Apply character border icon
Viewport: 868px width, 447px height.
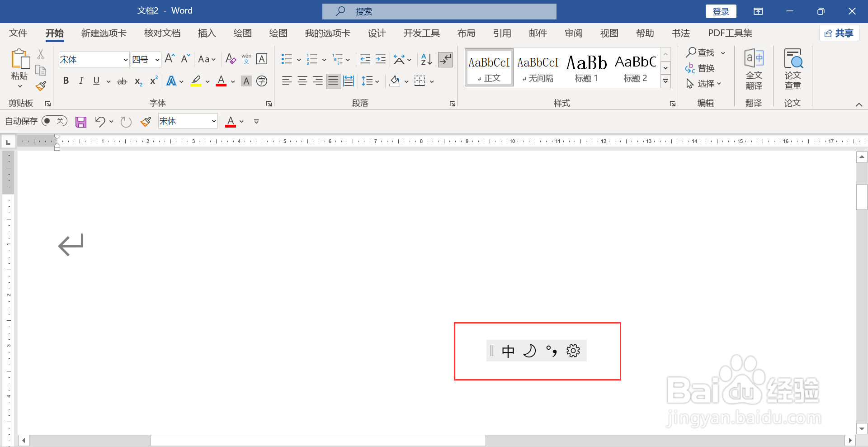[x=262, y=59]
